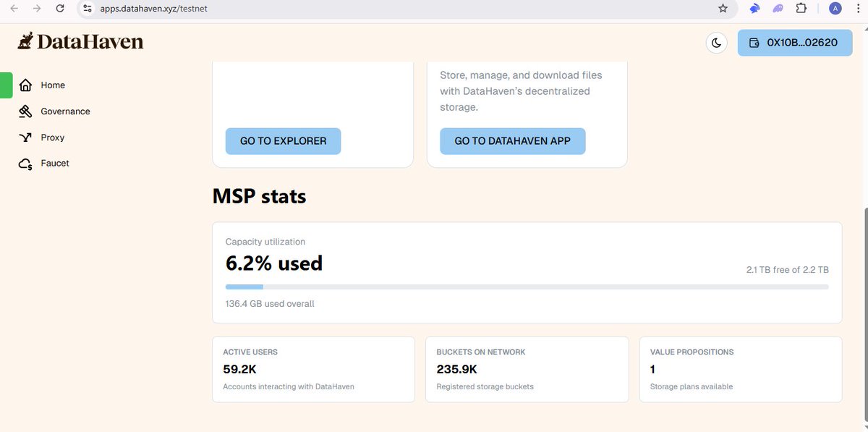The height and width of the screenshot is (432, 868).
Task: Open the blue bird extension icon
Action: [754, 8]
